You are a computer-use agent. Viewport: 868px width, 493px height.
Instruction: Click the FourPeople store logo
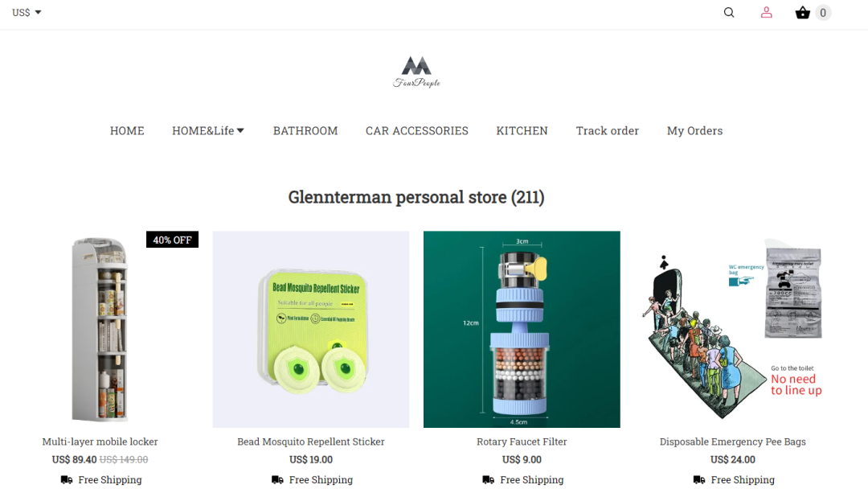coord(416,72)
